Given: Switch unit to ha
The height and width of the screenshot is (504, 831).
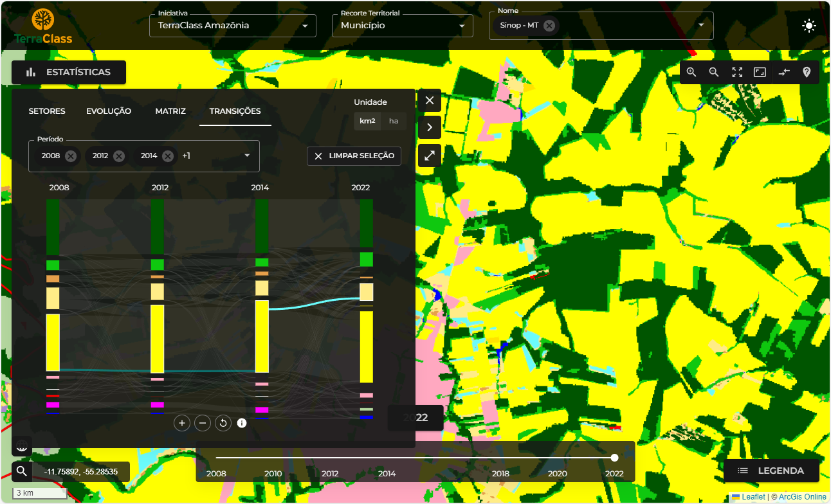Looking at the screenshot, I should [394, 121].
